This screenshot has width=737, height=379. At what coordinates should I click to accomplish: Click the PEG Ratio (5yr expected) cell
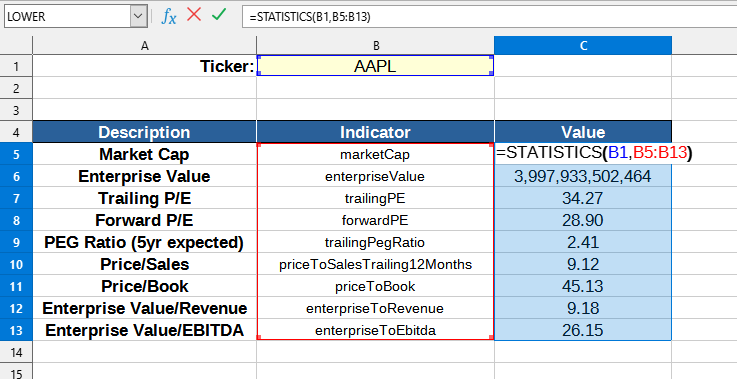pos(144,242)
